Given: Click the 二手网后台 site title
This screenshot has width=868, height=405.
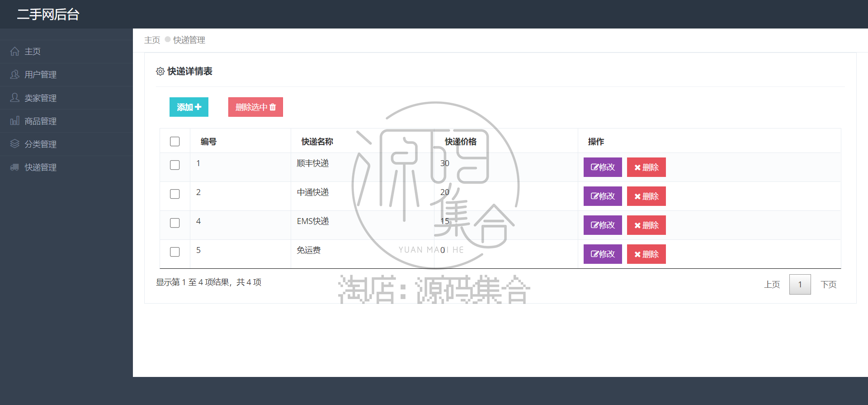Looking at the screenshot, I should click(48, 14).
